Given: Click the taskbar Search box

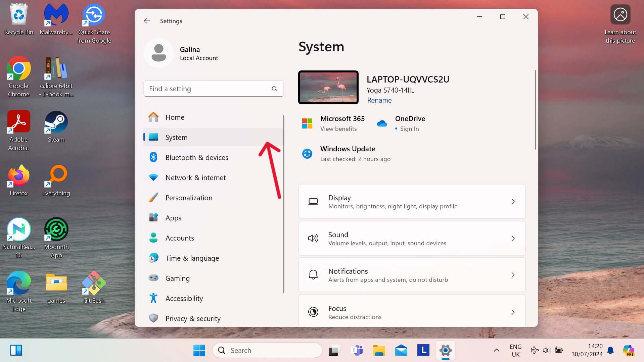Looking at the screenshot, I should coord(267,351).
